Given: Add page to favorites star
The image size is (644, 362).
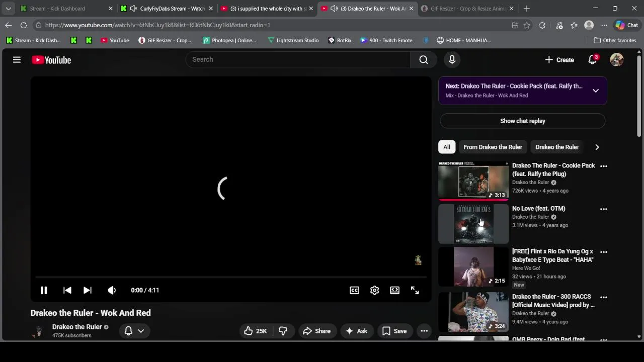Looking at the screenshot, I should click(x=527, y=25).
